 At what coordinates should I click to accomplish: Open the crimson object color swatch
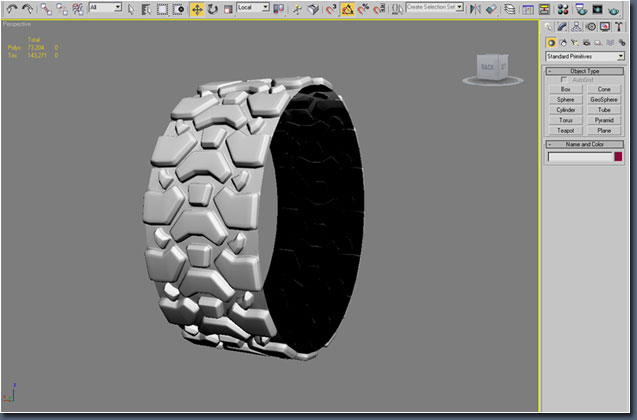coord(618,157)
